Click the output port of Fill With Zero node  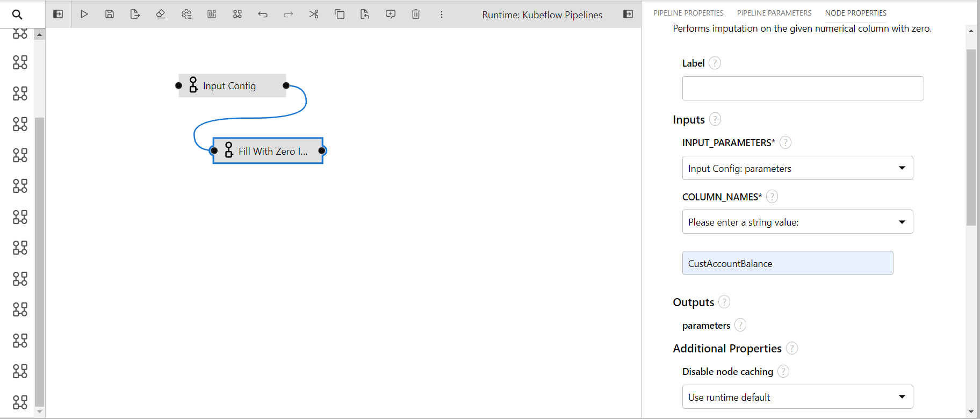[x=322, y=151]
